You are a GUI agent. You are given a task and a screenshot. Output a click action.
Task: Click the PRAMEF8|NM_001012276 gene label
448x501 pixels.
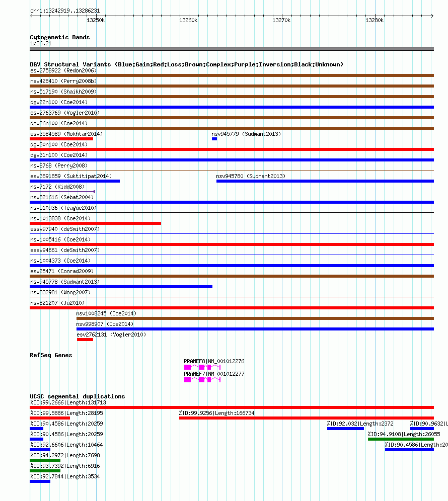point(214,361)
